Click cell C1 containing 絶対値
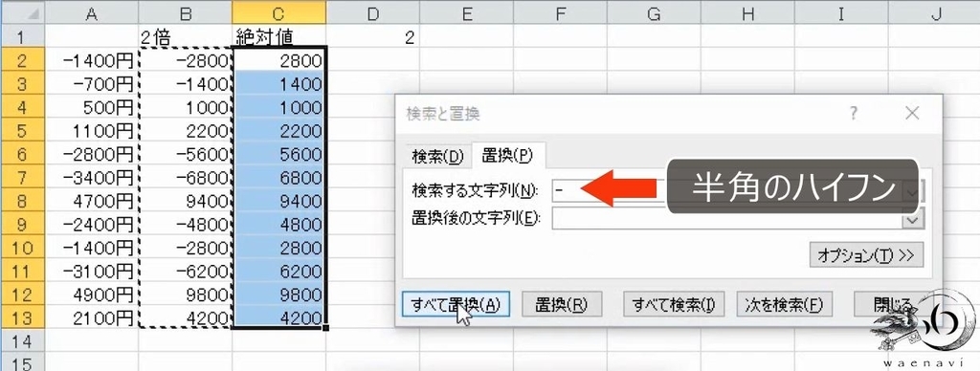Image resolution: width=980 pixels, height=371 pixels. (x=278, y=37)
